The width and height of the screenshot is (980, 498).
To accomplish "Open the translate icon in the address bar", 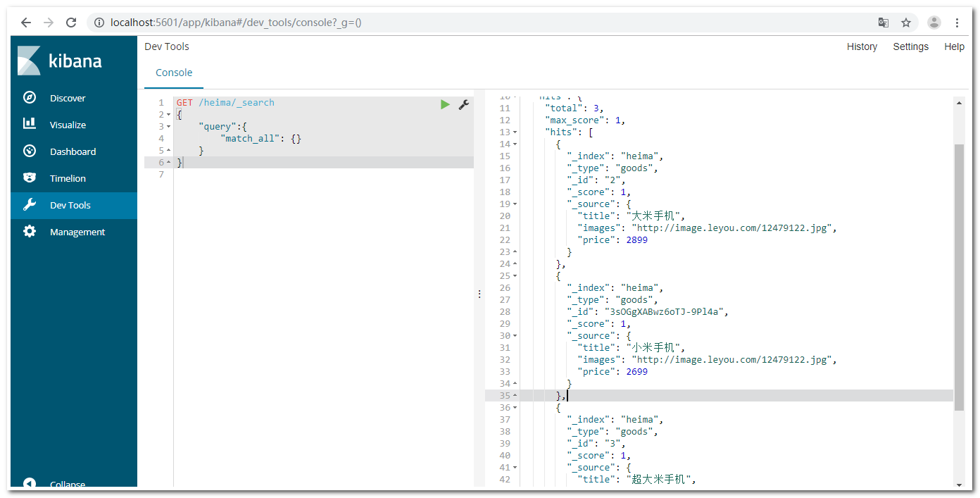I will (x=883, y=22).
